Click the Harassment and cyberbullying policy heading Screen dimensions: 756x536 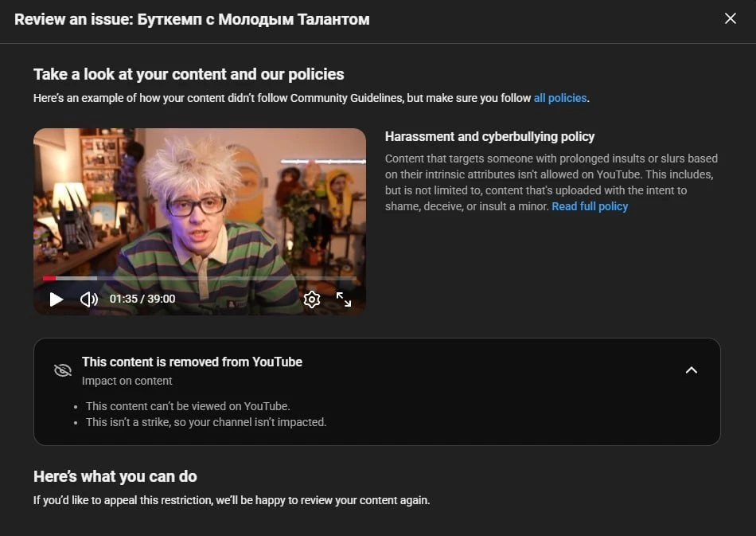tap(490, 136)
